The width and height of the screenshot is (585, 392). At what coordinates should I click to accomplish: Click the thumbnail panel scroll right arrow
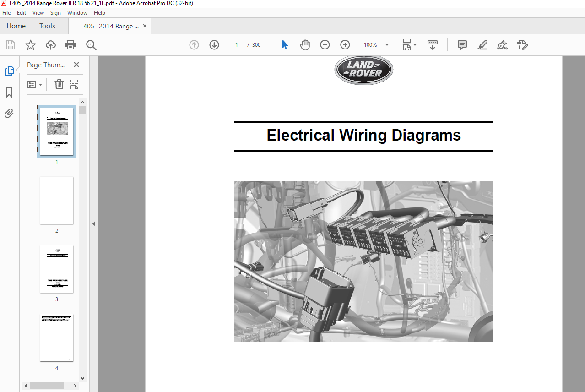point(76,386)
